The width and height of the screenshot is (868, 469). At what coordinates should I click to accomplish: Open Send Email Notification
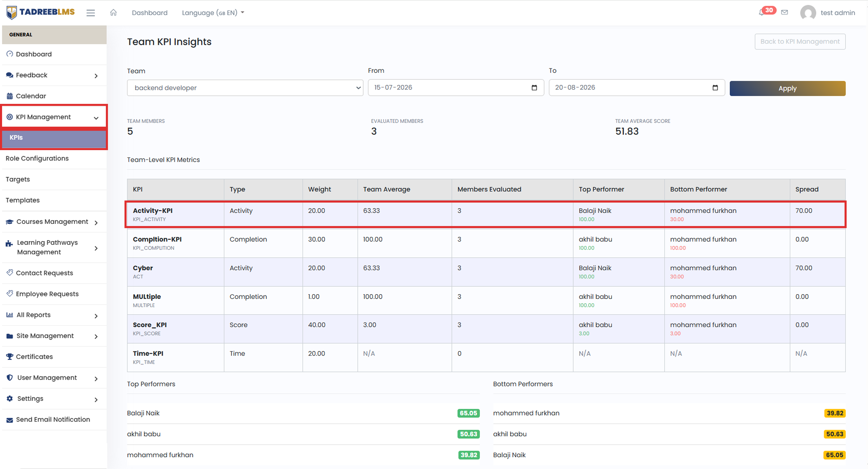click(53, 419)
